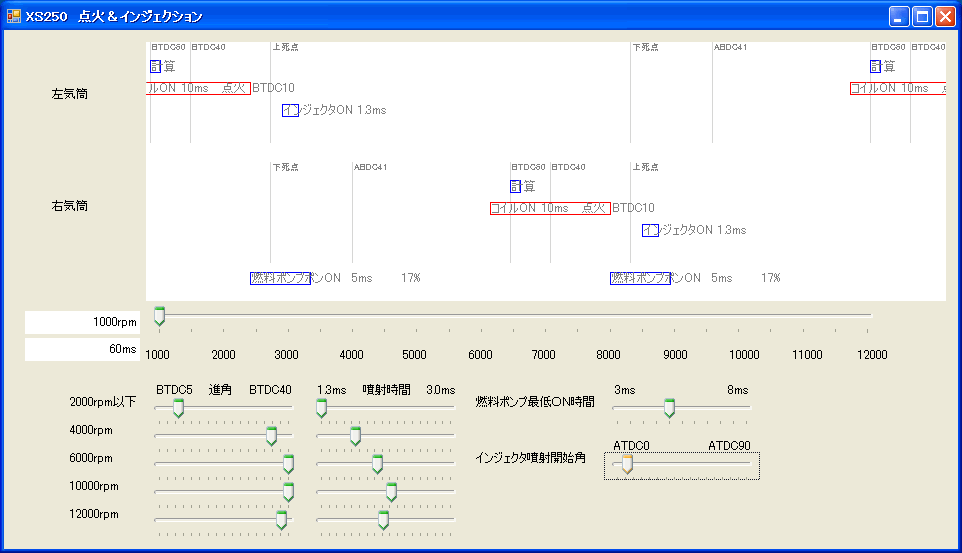Screen dimensions: 962x553
Task: Click the left cylinder BTDC10 label
Action: pos(274,88)
